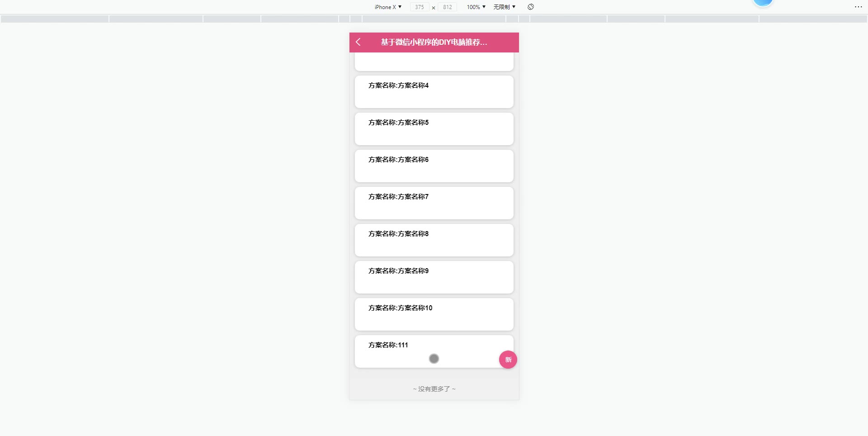Open the 方案名称10 card

pyautogui.click(x=434, y=314)
